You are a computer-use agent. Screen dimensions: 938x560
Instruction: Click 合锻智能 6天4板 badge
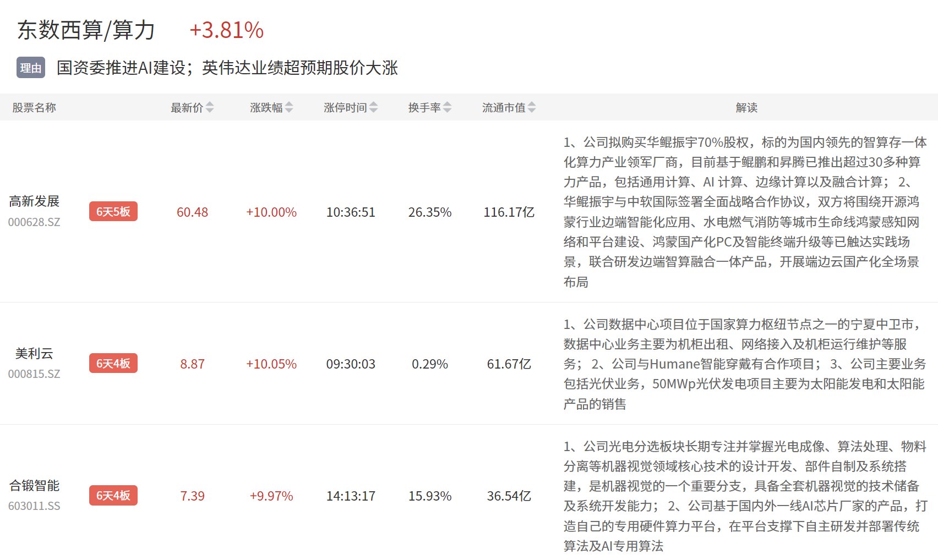(113, 496)
